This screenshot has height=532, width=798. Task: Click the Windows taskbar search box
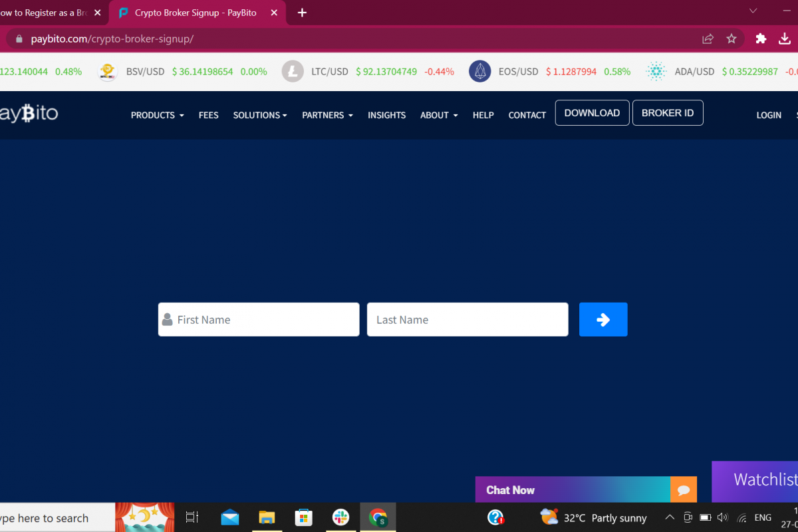57,518
